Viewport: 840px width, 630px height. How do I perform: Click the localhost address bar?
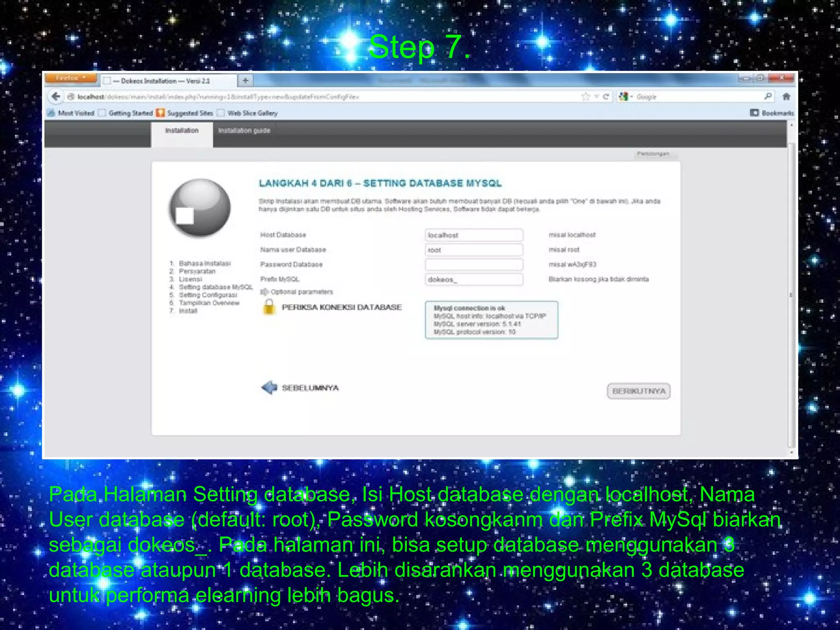coord(320,97)
